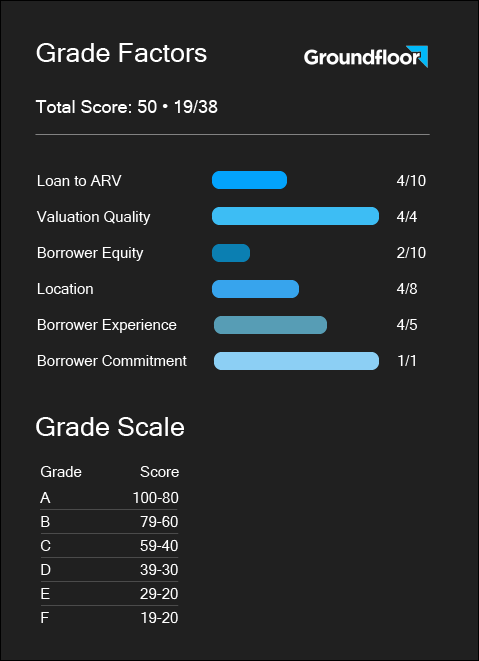Click the Borrower Experience label
The height and width of the screenshot is (661, 479).
(107, 325)
